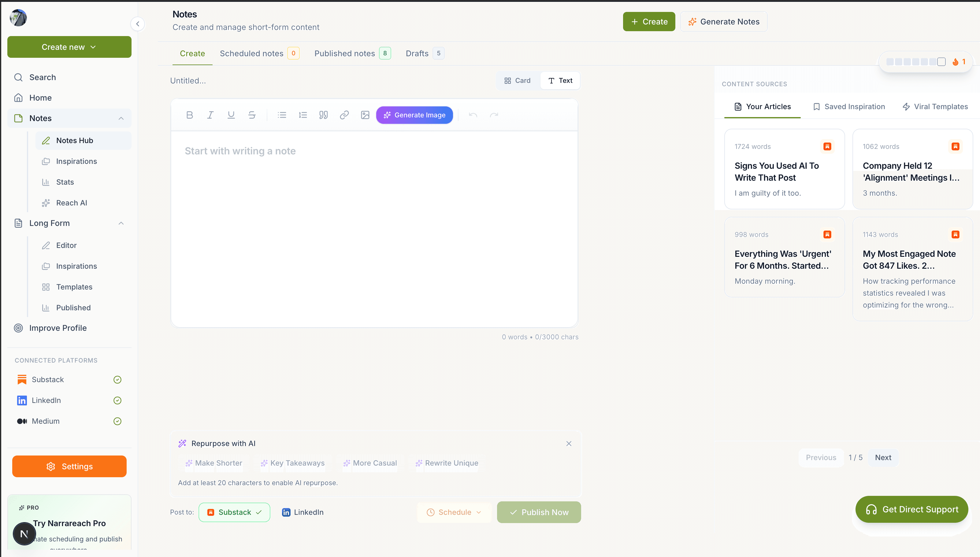The image size is (980, 557).
Task: Click the Substack connected checkmark
Action: pos(117,379)
